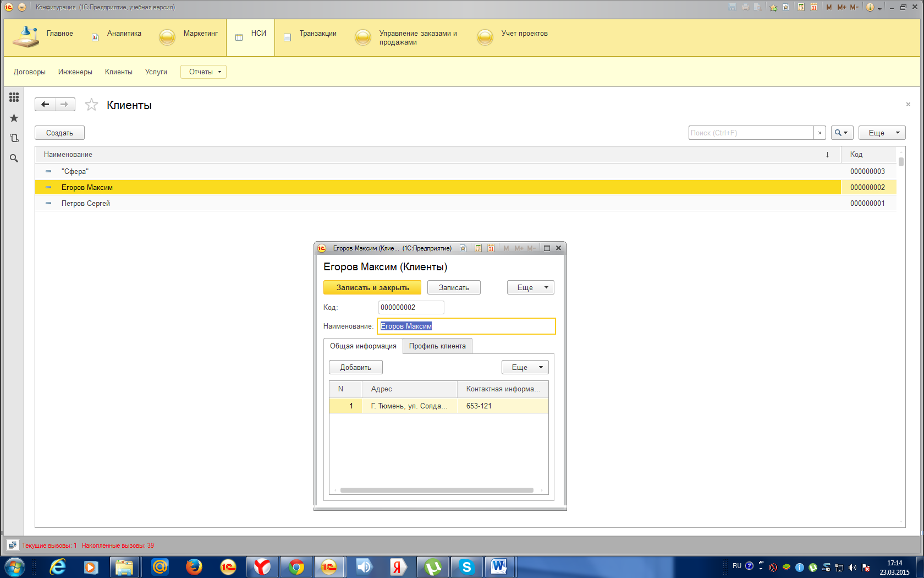The height and width of the screenshot is (578, 924).
Task: Click Записать и закрыть button
Action: point(372,287)
